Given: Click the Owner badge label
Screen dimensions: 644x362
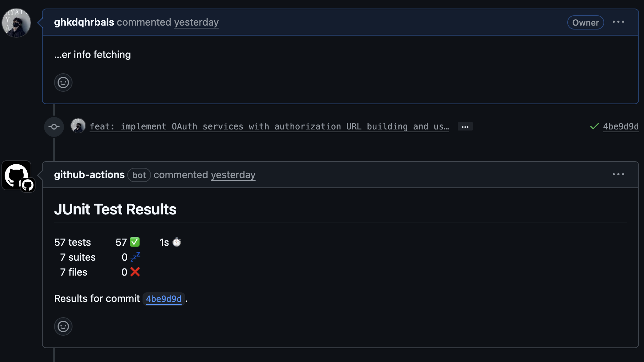Looking at the screenshot, I should [x=585, y=23].
